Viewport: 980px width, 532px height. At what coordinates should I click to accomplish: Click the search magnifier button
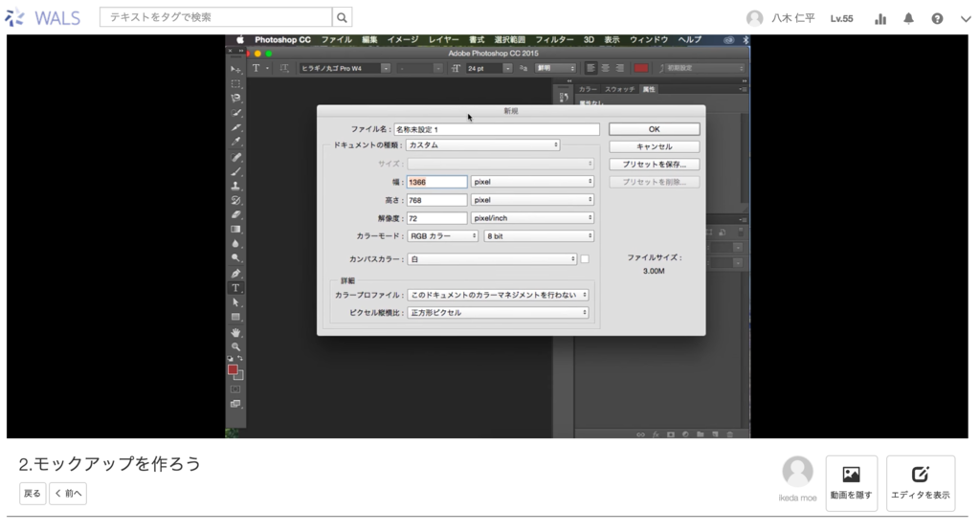342,17
